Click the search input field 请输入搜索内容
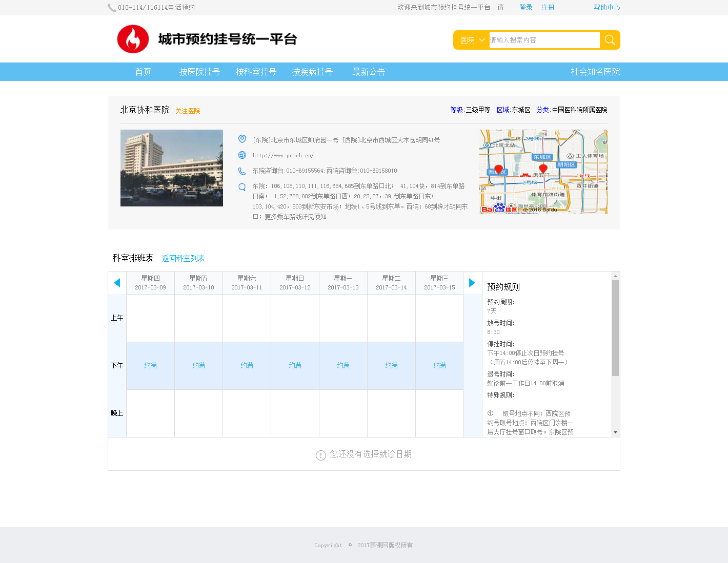Screen dimensions: 728x563 coord(543,39)
